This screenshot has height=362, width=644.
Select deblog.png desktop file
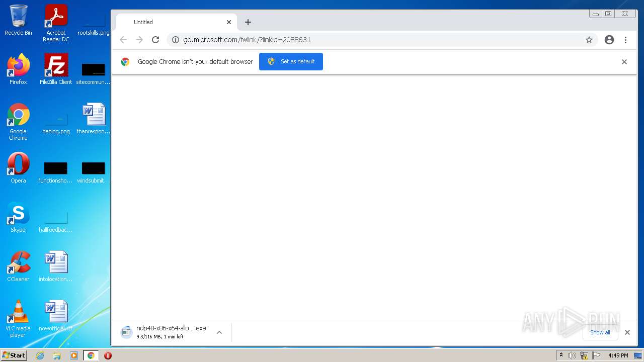[56, 123]
